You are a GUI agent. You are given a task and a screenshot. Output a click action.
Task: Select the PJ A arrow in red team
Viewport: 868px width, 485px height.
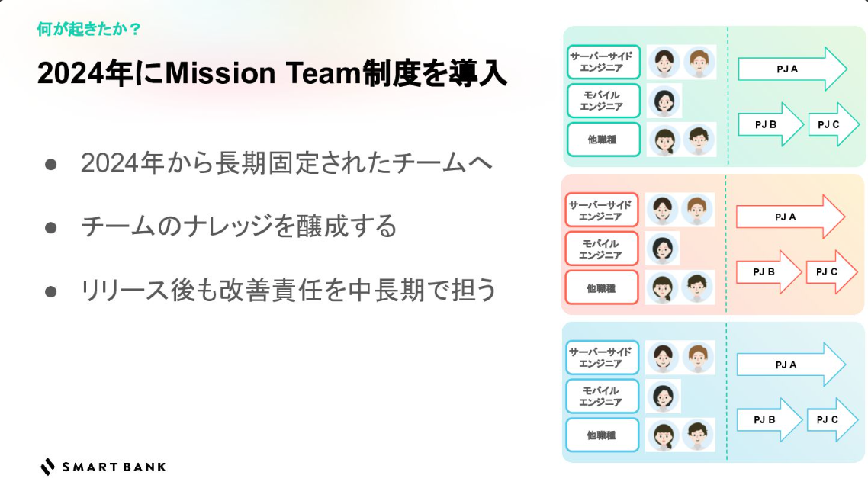[x=789, y=217]
